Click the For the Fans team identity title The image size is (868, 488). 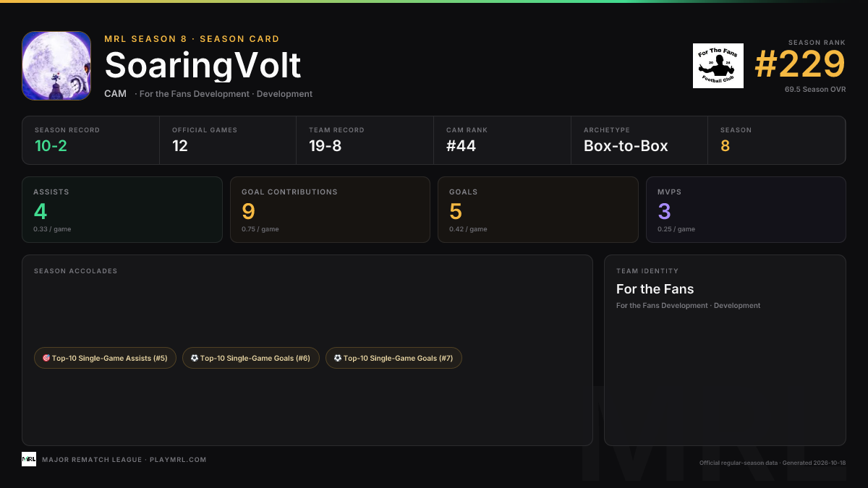655,289
